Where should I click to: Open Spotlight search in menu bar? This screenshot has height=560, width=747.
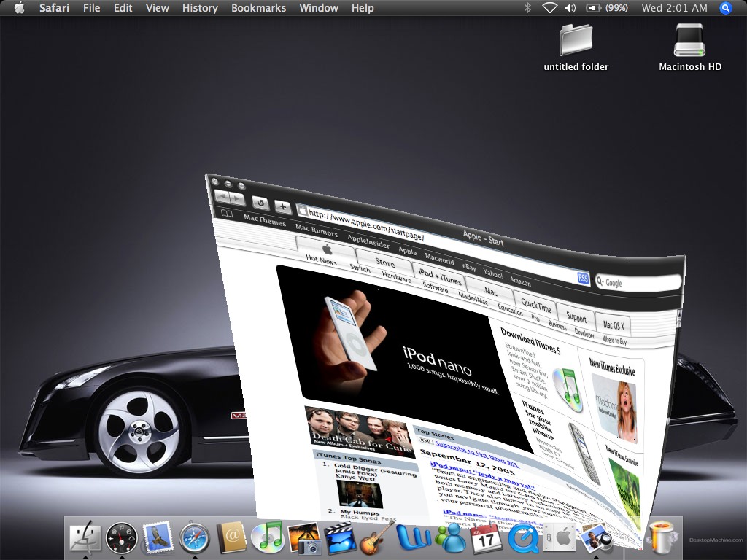(725, 8)
